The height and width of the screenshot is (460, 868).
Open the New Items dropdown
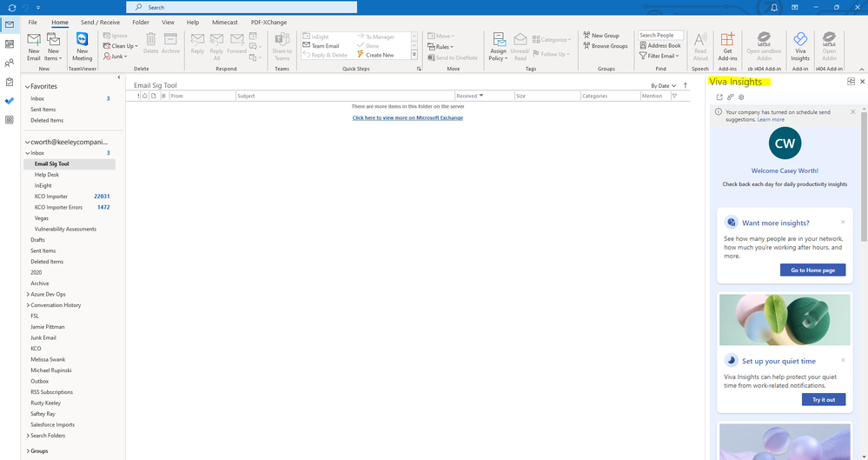coord(53,47)
